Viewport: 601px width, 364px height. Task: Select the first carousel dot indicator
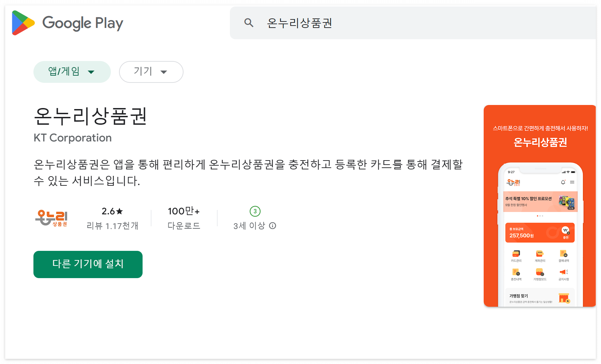coord(537,216)
